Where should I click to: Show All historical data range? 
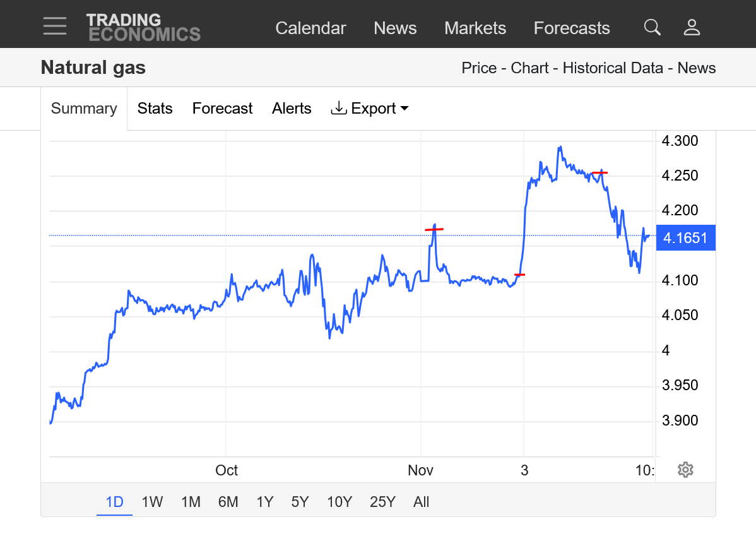(x=421, y=502)
